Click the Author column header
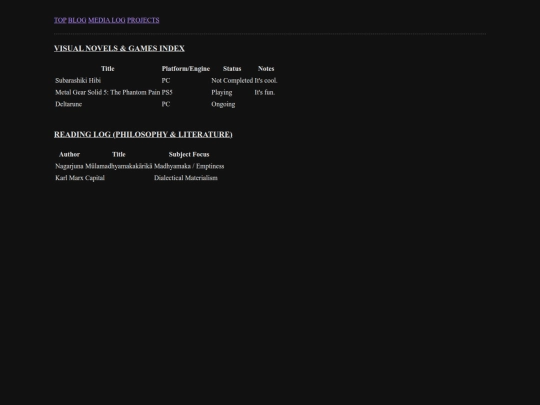 69,154
